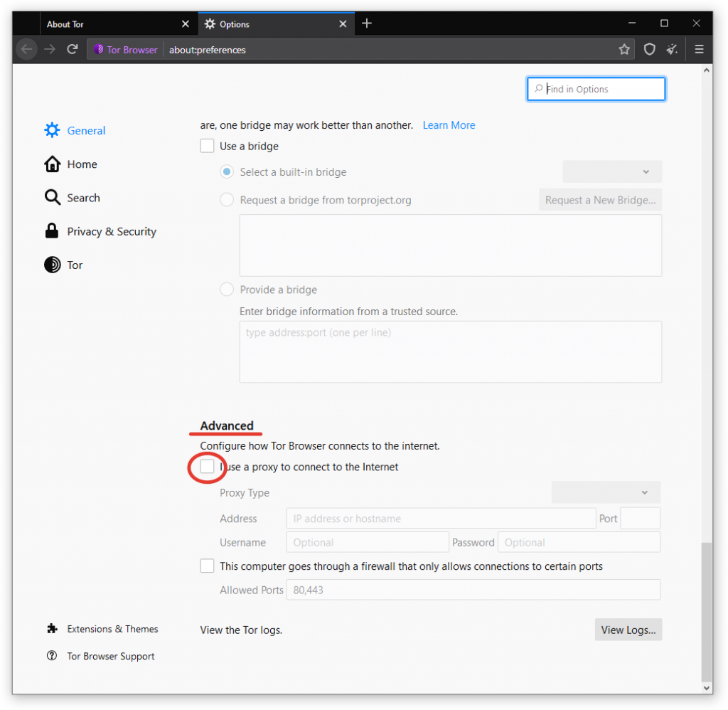Click the Extensions & Themes puzzle icon
This screenshot has height=710, width=728.
click(x=52, y=629)
